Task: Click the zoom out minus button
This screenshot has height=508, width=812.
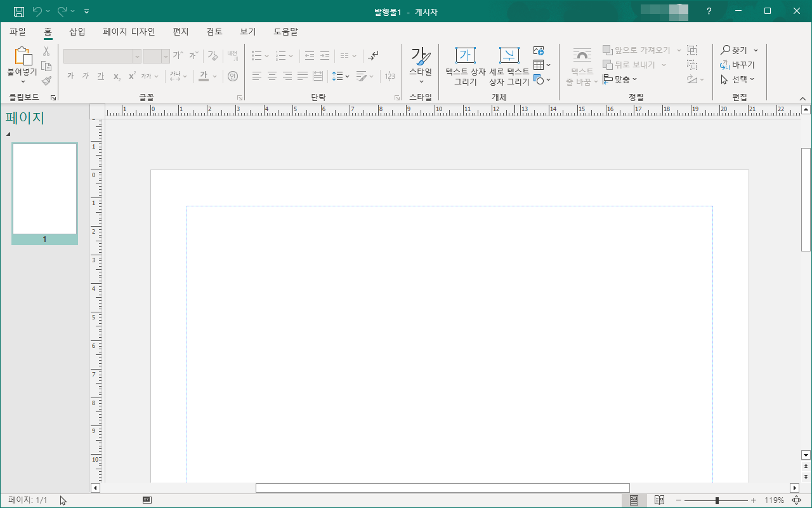Action: 679,500
